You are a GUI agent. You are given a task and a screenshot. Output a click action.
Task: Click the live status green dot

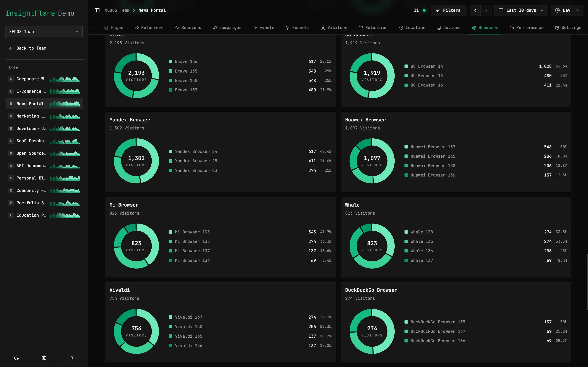tap(424, 10)
